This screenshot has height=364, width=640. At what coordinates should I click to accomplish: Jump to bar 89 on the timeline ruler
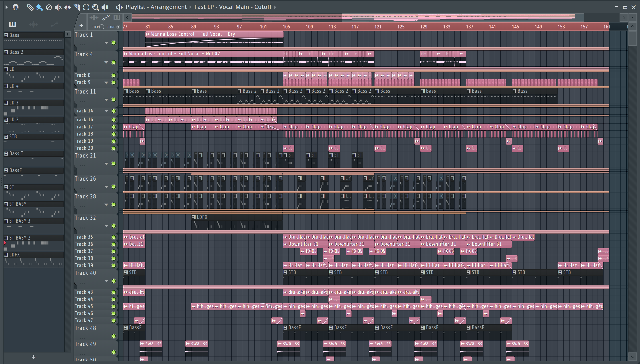[194, 27]
